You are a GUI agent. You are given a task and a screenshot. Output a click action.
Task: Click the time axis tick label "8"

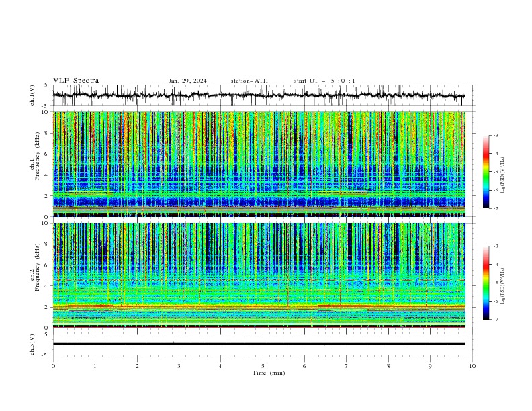coord(388,366)
